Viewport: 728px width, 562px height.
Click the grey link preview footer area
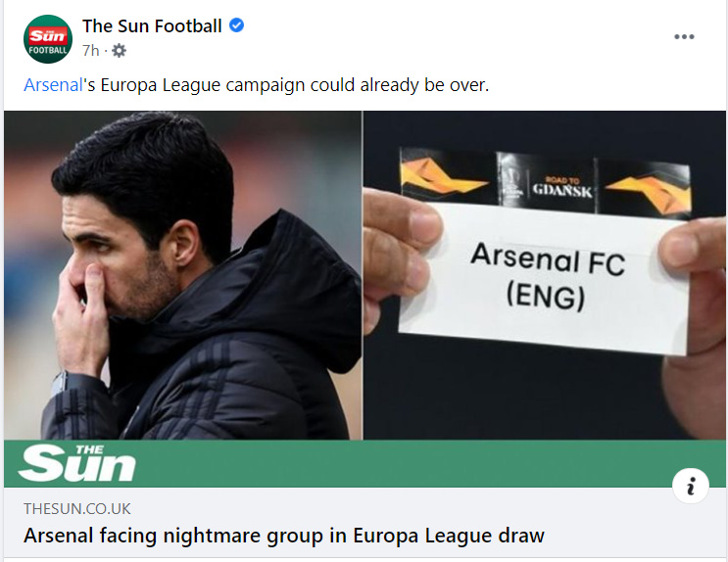[x=364, y=523]
